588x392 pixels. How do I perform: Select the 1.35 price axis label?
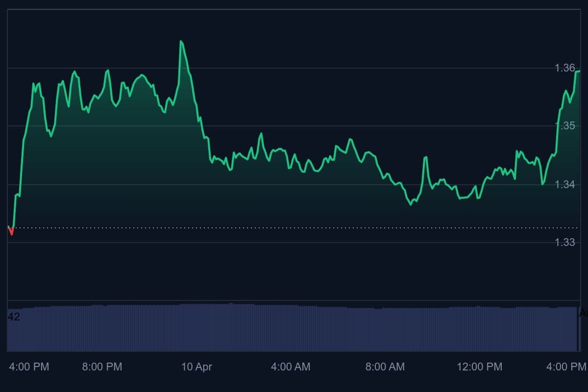click(x=565, y=126)
